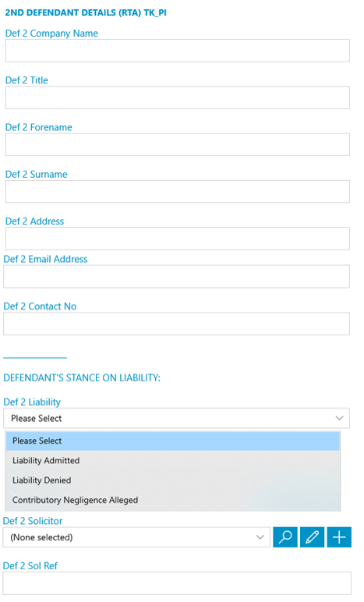Add a new Def 2 Solicitor
Viewport: 364px width, 602px height.
[339, 536]
